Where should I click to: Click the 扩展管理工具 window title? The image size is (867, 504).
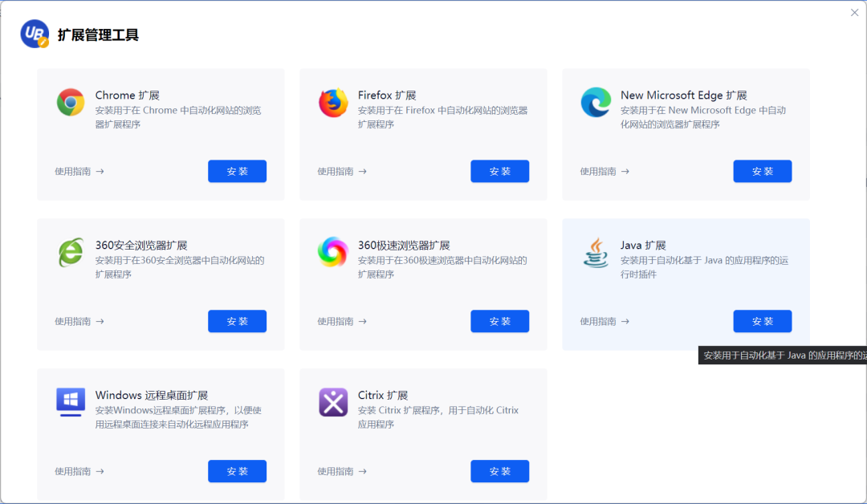click(x=98, y=35)
